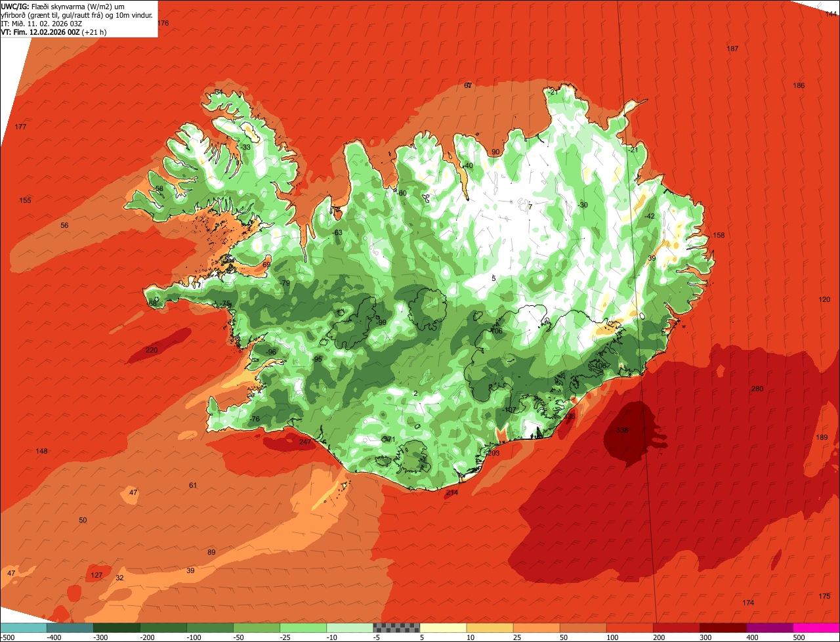Click the map value -63 in northwest Iceland
840x642 pixels.
coord(338,232)
